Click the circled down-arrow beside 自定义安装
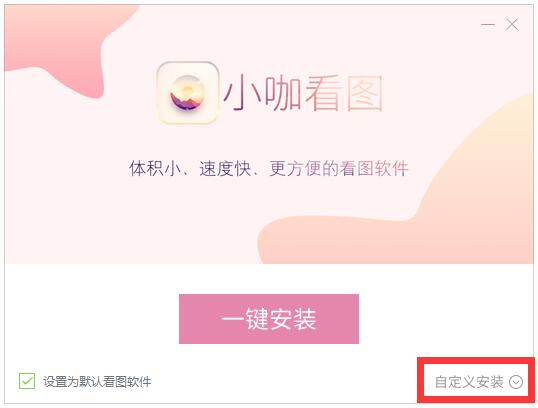This screenshot has width=538, height=408. (516, 382)
